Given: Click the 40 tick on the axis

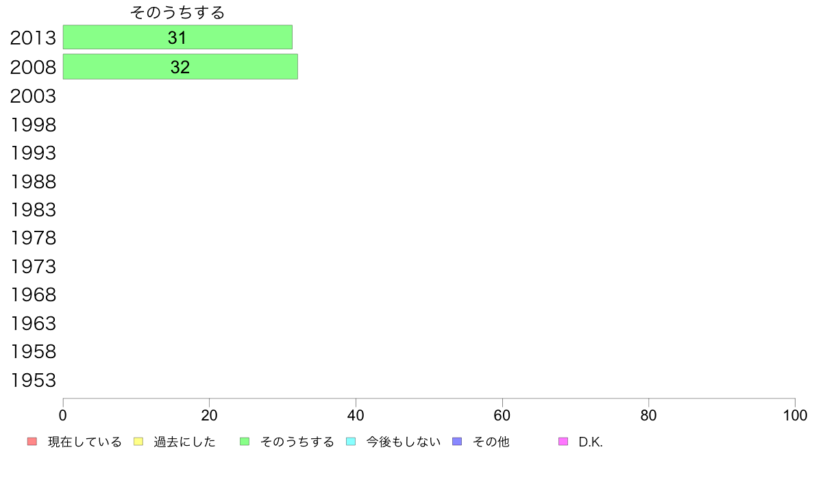Looking at the screenshot, I should point(356,416).
